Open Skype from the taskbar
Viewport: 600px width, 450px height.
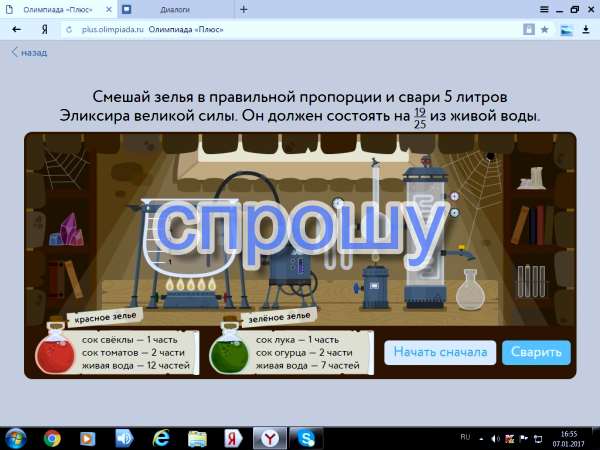point(306,438)
